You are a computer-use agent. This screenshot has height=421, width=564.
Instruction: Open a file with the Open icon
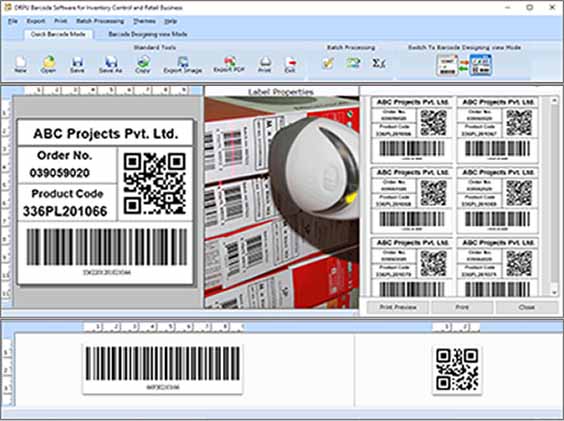pyautogui.click(x=48, y=64)
